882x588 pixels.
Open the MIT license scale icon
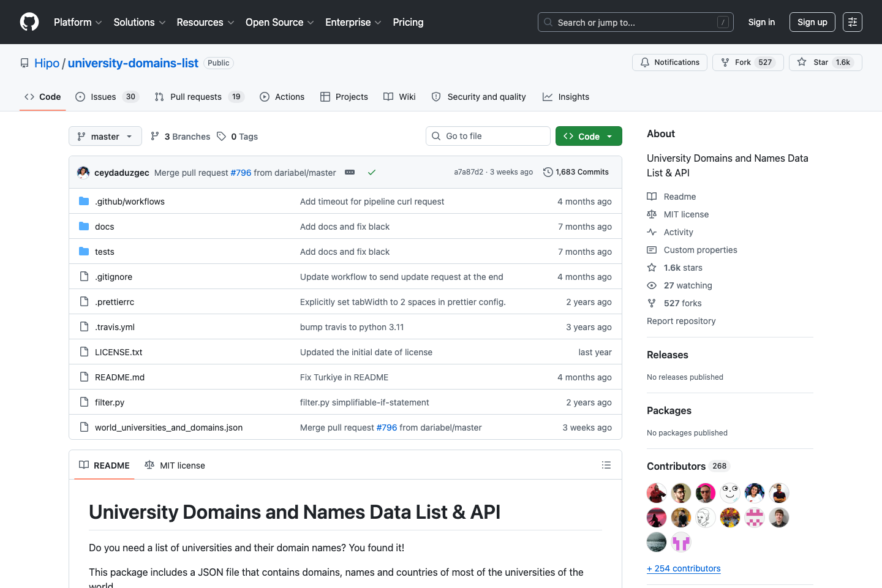pos(652,214)
